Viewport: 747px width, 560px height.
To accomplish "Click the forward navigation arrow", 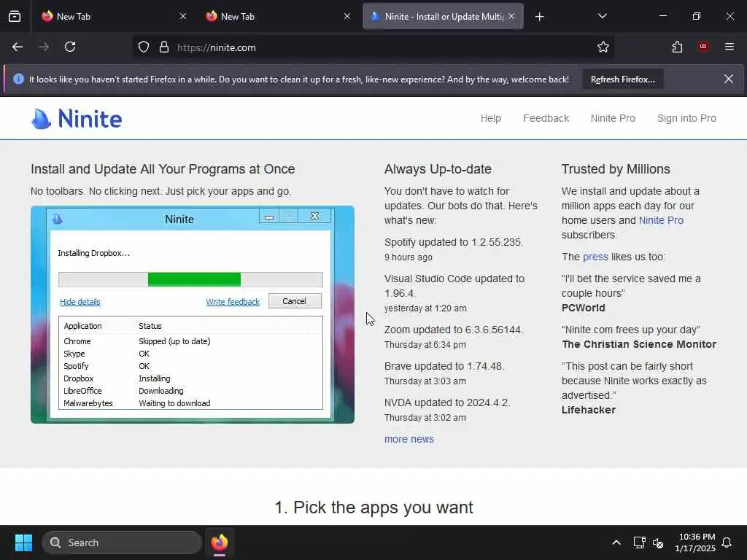I will (x=44, y=47).
